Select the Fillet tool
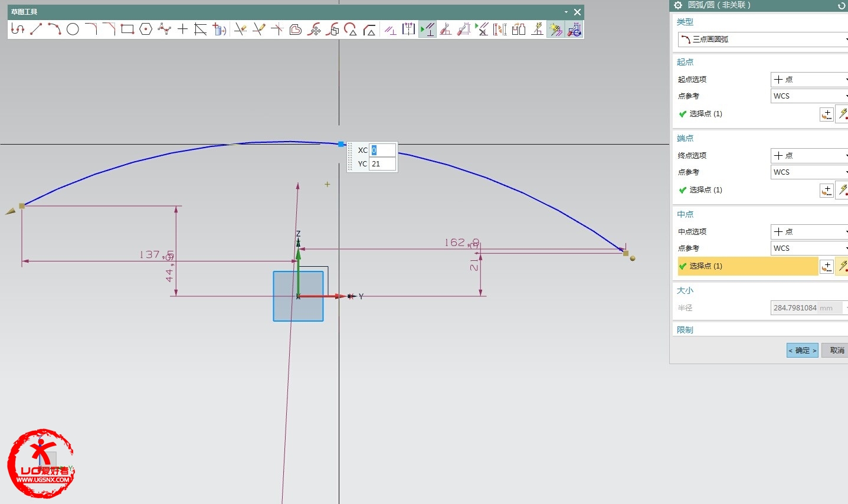This screenshot has width=848, height=504. 91,29
